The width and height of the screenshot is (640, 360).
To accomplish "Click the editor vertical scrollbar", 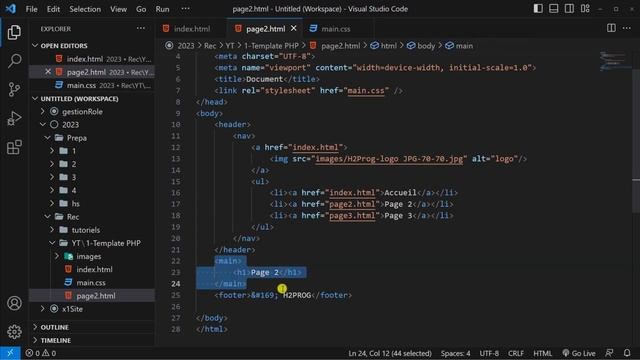I will 636,141.
